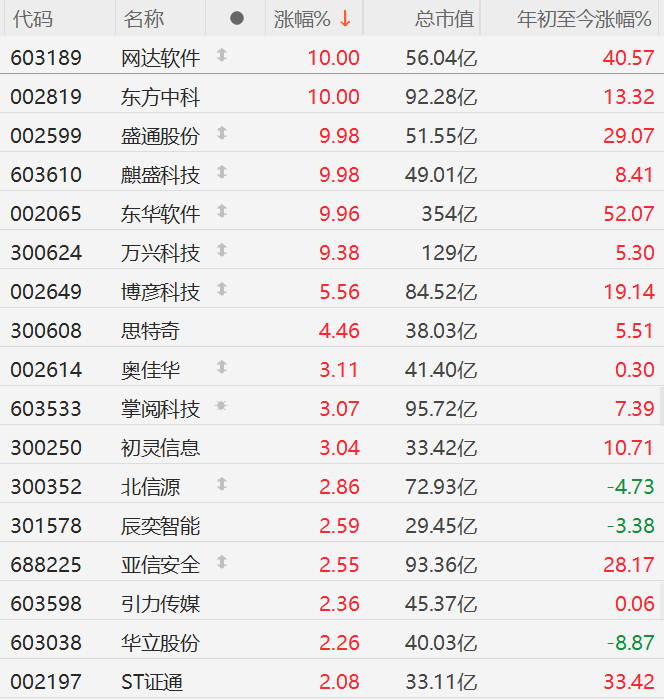This screenshot has width=664, height=700.
Task: Select stock code 603533
Action: tap(46, 408)
